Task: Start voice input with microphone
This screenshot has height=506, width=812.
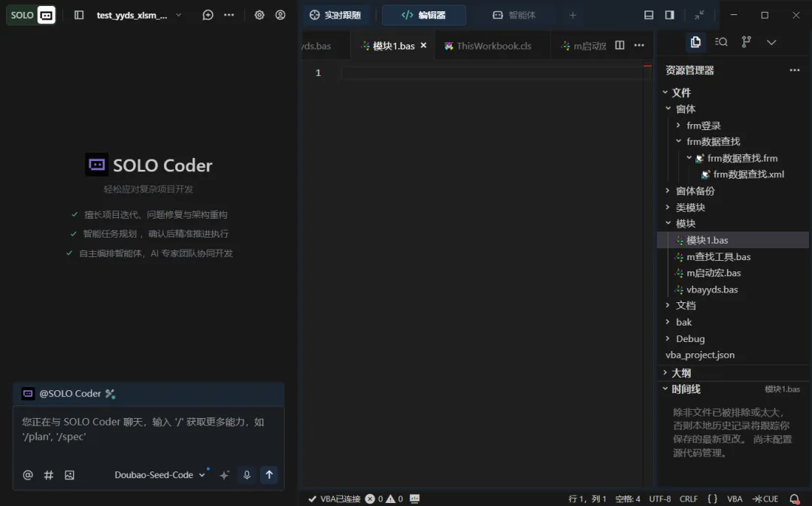Action: (x=247, y=475)
